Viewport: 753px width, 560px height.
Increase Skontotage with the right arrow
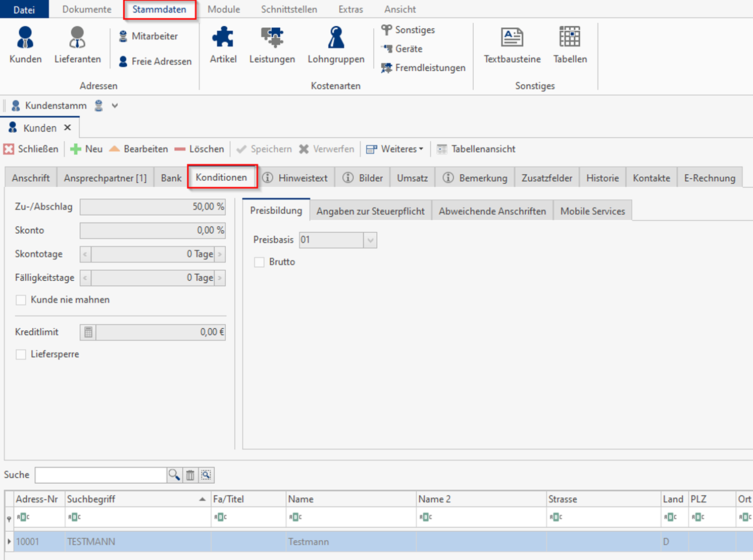click(220, 254)
